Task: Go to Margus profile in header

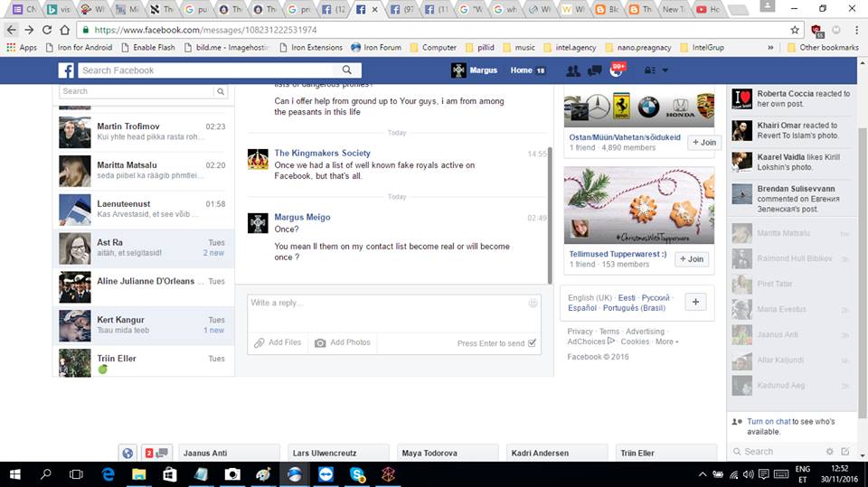Action: click(474, 70)
